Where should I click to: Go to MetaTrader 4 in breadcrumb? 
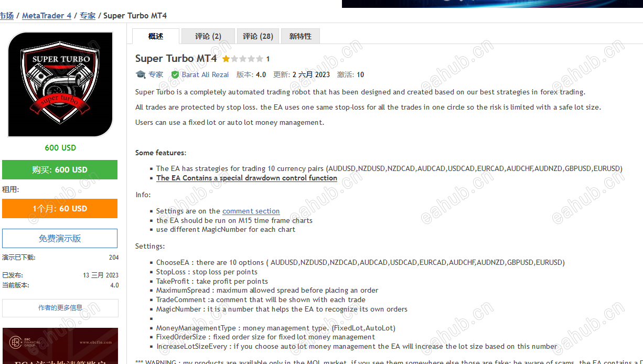(x=47, y=16)
